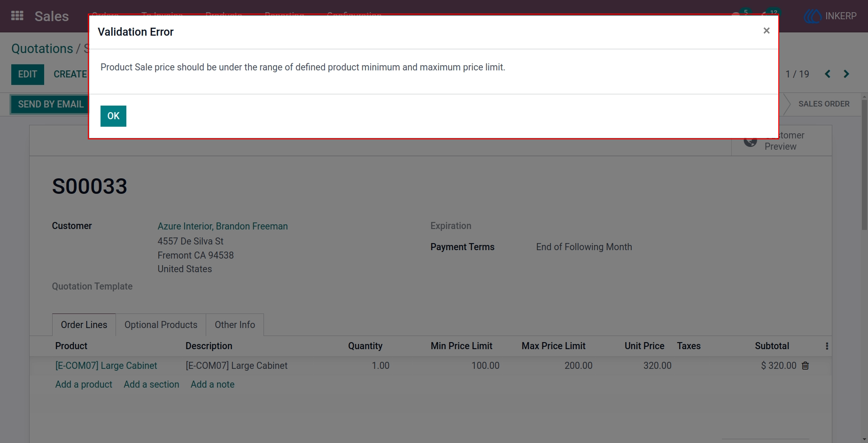
Task: Switch to Order Lines tab
Action: [x=84, y=325]
